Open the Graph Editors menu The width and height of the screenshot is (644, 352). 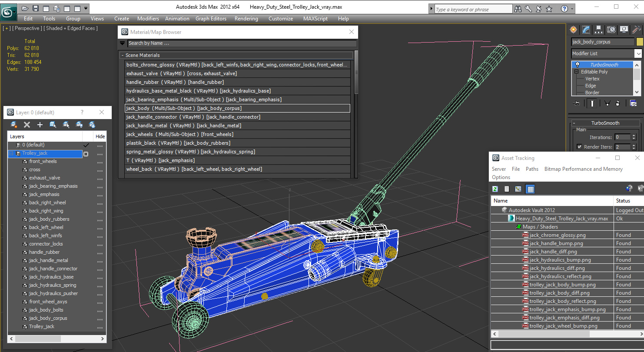(211, 19)
